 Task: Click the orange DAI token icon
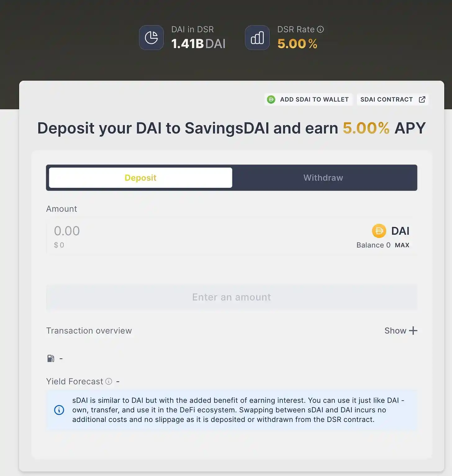pos(379,231)
